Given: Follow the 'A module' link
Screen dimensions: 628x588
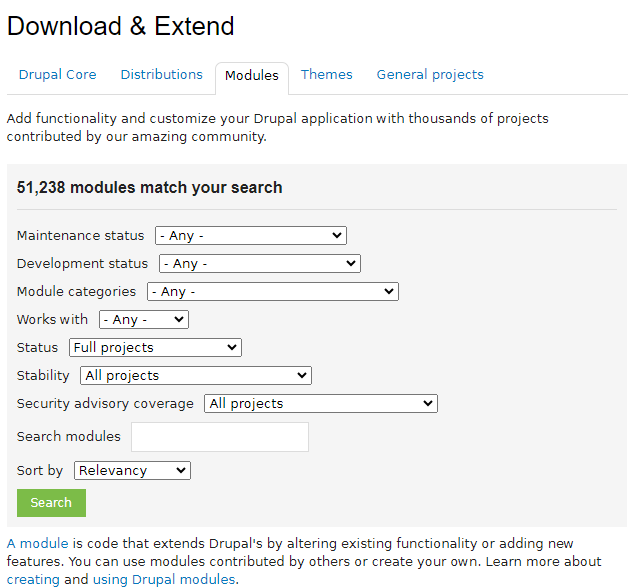Looking at the screenshot, I should 38,544.
